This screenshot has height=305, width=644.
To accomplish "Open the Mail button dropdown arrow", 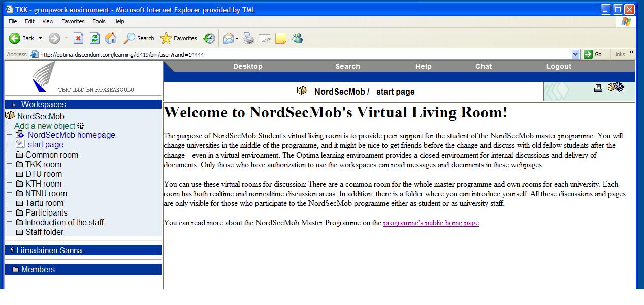I will (x=237, y=38).
